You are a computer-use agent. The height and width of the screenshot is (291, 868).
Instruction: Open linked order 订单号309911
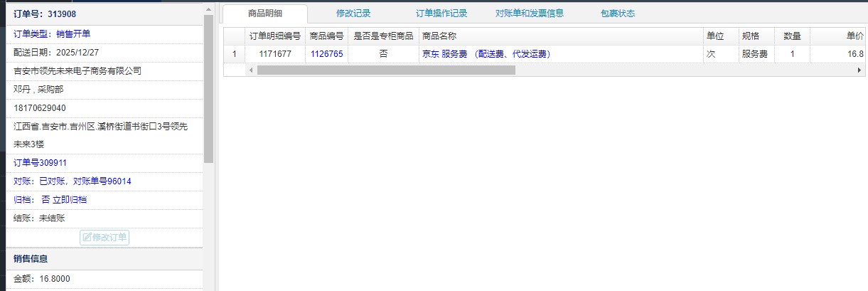(41, 163)
